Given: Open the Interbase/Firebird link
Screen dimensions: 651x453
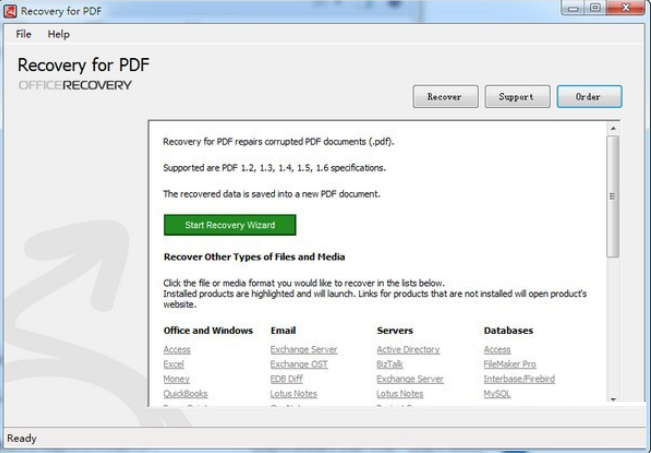Looking at the screenshot, I should pyautogui.click(x=519, y=379).
